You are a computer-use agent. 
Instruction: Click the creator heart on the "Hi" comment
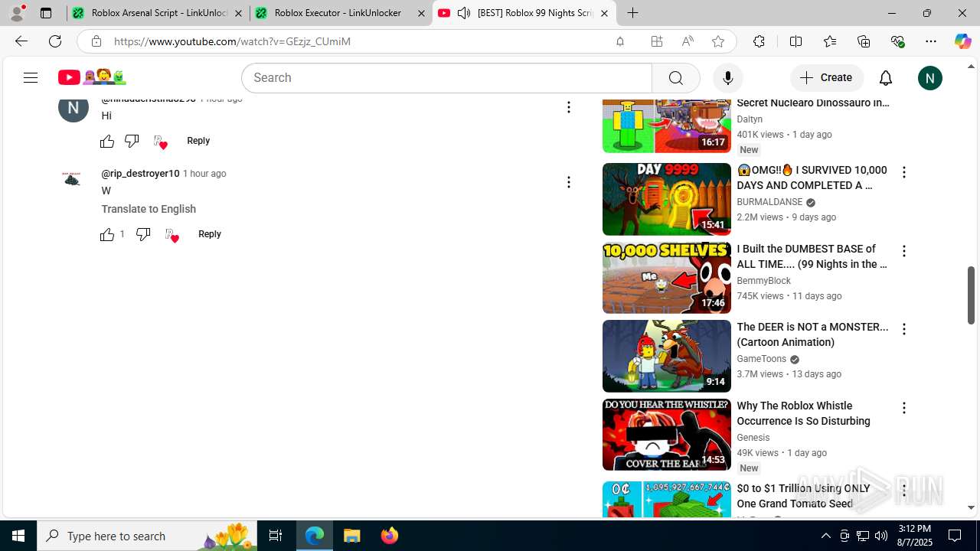(x=160, y=142)
